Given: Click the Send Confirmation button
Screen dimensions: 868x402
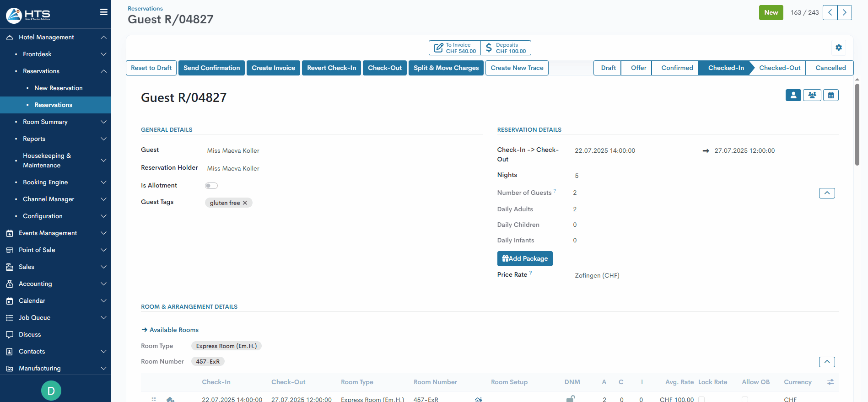Looking at the screenshot, I should tap(211, 68).
